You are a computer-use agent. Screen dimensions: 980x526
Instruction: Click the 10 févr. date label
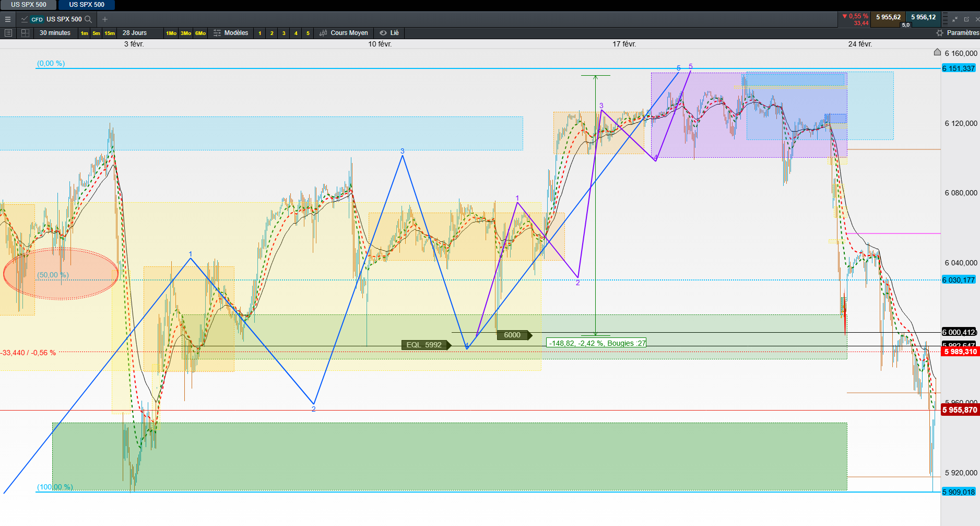(380, 44)
